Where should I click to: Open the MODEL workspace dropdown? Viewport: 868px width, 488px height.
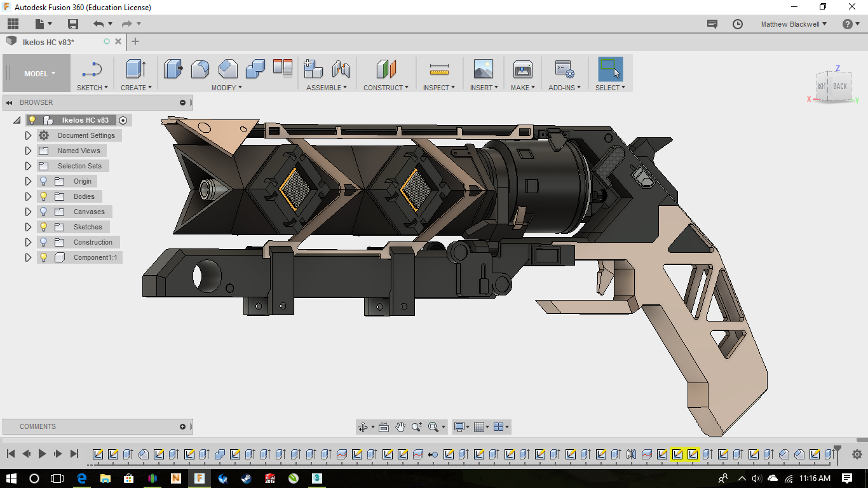(x=39, y=74)
